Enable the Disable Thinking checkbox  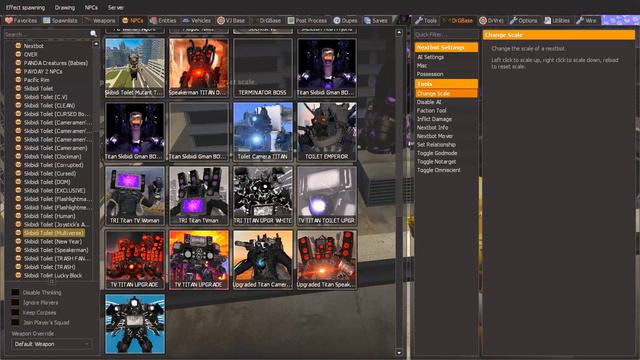click(16, 292)
